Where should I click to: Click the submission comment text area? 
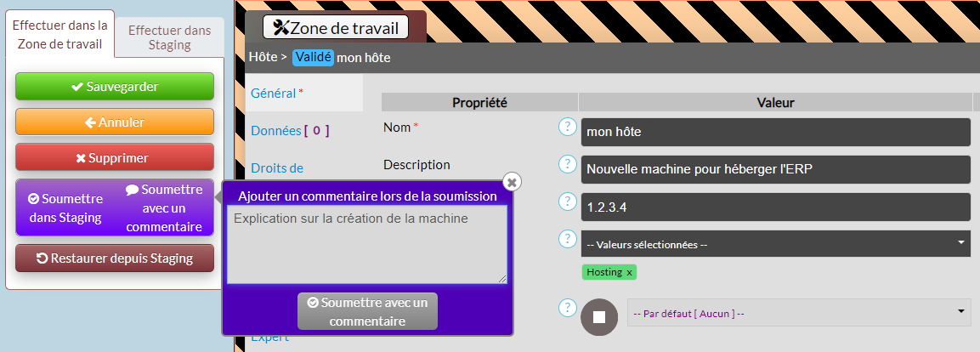(x=366, y=244)
